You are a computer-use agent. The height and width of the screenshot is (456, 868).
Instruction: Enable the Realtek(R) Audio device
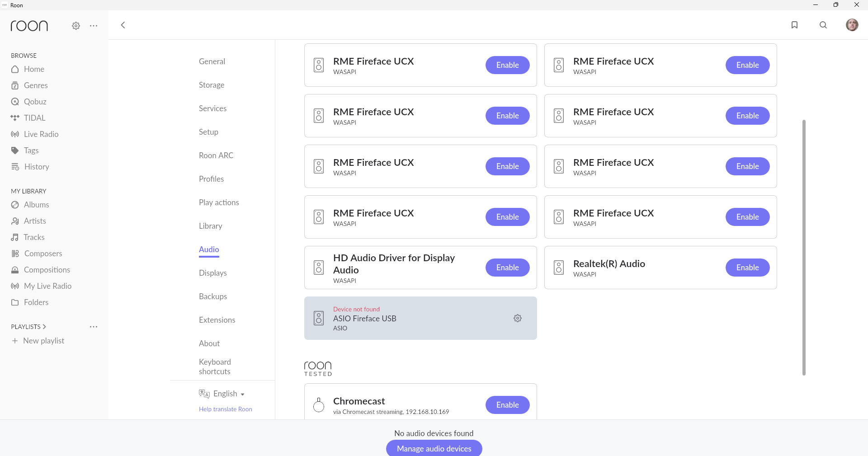coord(747,268)
